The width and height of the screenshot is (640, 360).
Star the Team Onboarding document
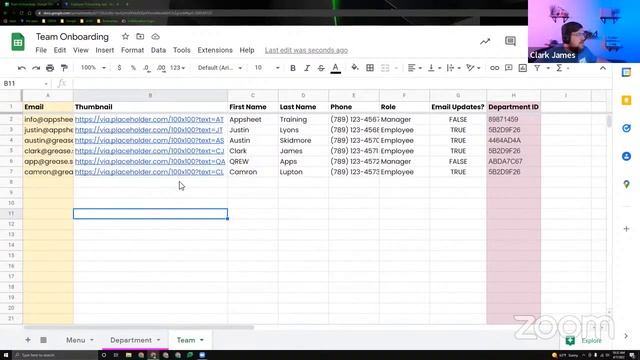click(x=125, y=36)
